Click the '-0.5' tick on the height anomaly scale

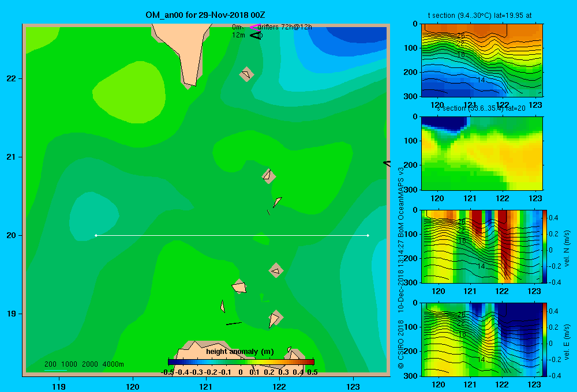pyautogui.click(x=167, y=372)
